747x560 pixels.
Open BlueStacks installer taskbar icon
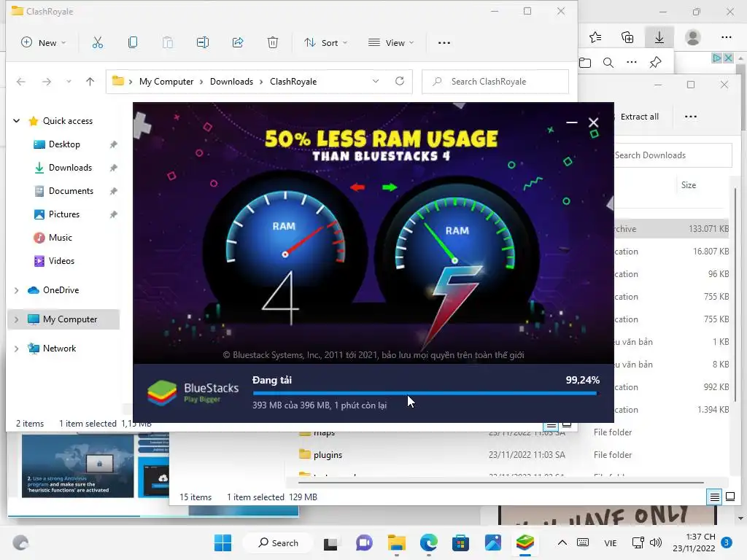pyautogui.click(x=525, y=542)
